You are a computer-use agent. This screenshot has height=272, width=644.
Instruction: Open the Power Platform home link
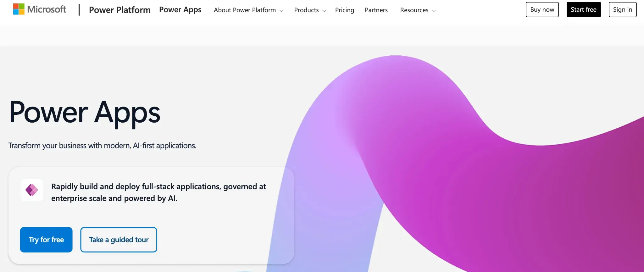pos(120,10)
